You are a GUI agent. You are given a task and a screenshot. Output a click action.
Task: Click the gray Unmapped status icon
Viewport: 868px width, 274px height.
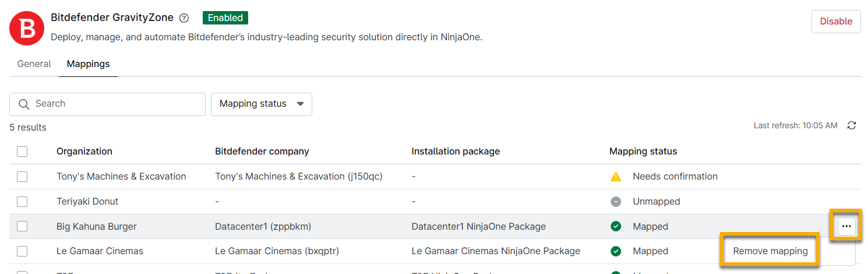616,202
